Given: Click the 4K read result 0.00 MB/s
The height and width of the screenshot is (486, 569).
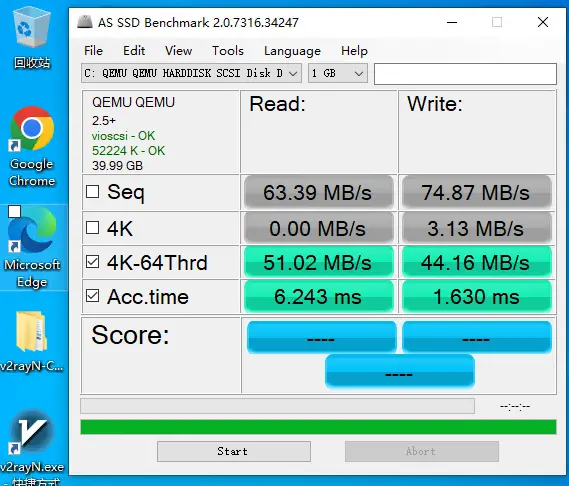Looking at the screenshot, I should (318, 228).
